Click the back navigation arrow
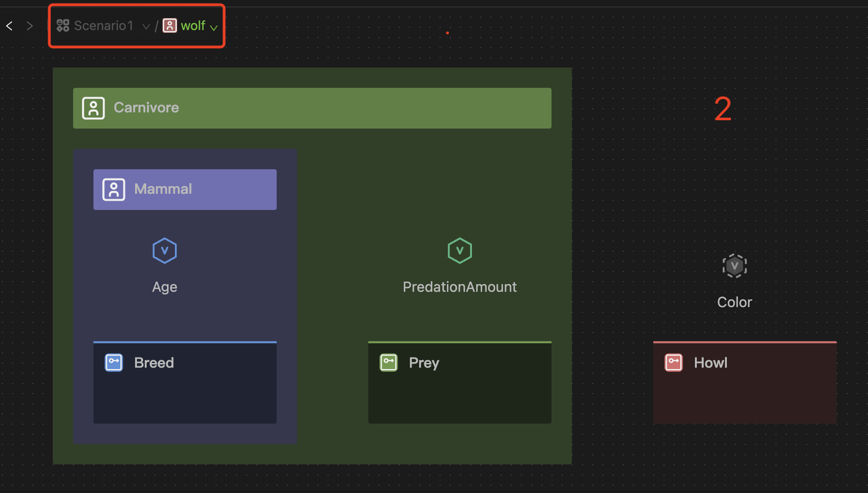Screen dimensions: 868x493 9,26
